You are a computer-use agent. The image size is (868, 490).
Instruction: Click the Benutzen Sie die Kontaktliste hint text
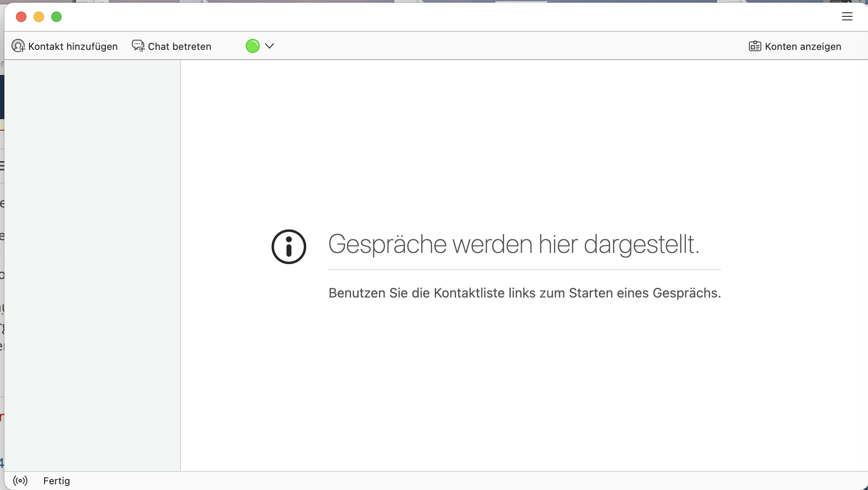pyautogui.click(x=524, y=293)
